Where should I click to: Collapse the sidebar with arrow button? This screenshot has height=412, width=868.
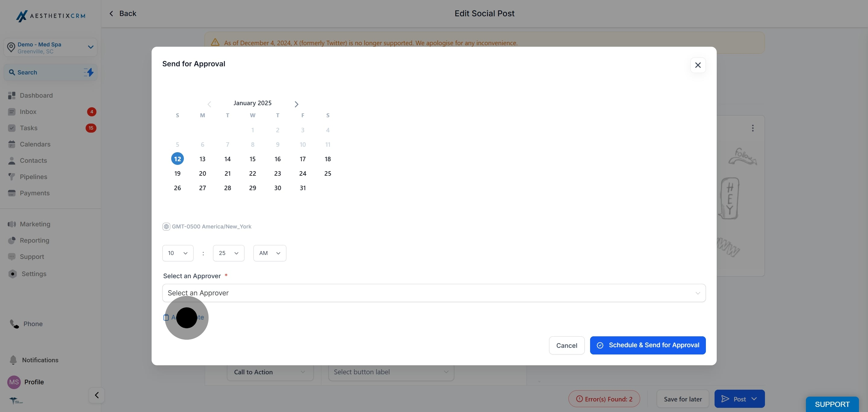point(96,395)
